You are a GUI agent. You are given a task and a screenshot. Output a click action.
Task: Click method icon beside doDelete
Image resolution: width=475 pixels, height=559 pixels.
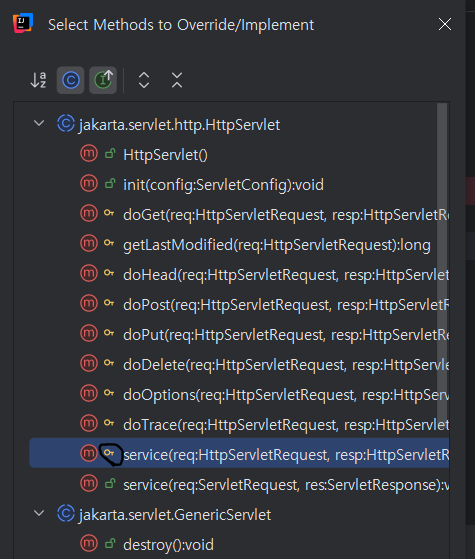point(89,363)
